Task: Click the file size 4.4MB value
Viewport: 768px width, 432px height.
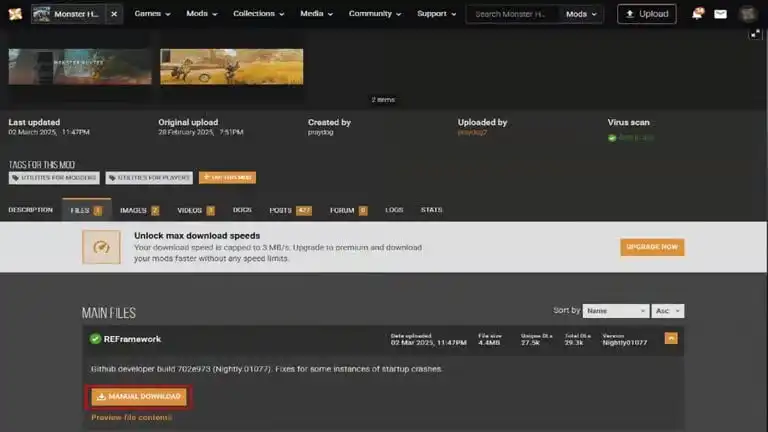Action: point(489,343)
